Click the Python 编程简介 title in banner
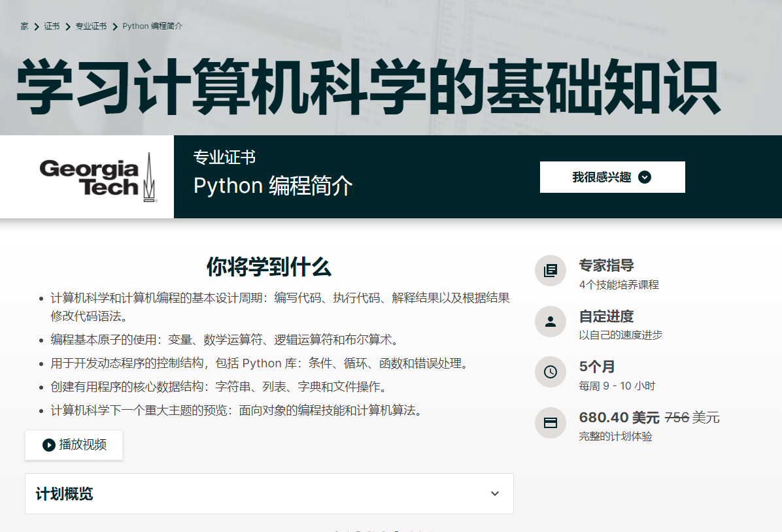Viewport: 782px width, 532px height. click(x=273, y=186)
